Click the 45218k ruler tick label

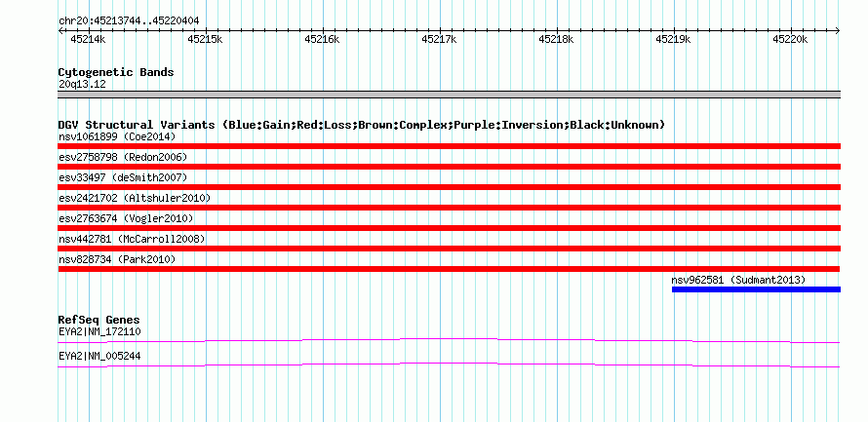556,39
